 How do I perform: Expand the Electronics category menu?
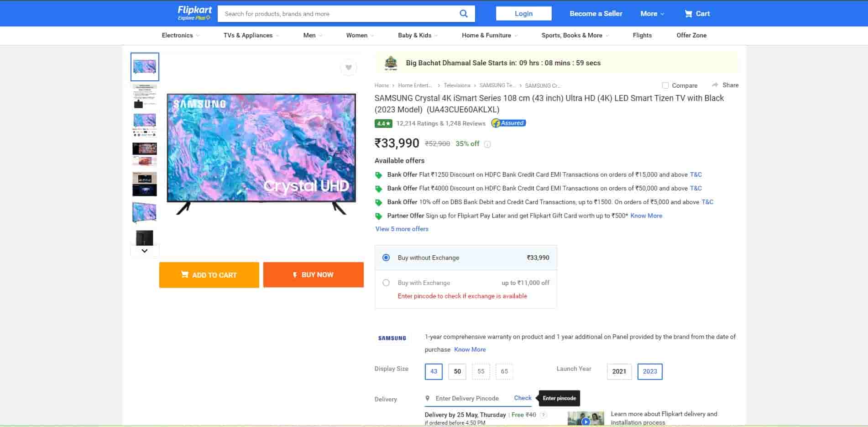(180, 35)
